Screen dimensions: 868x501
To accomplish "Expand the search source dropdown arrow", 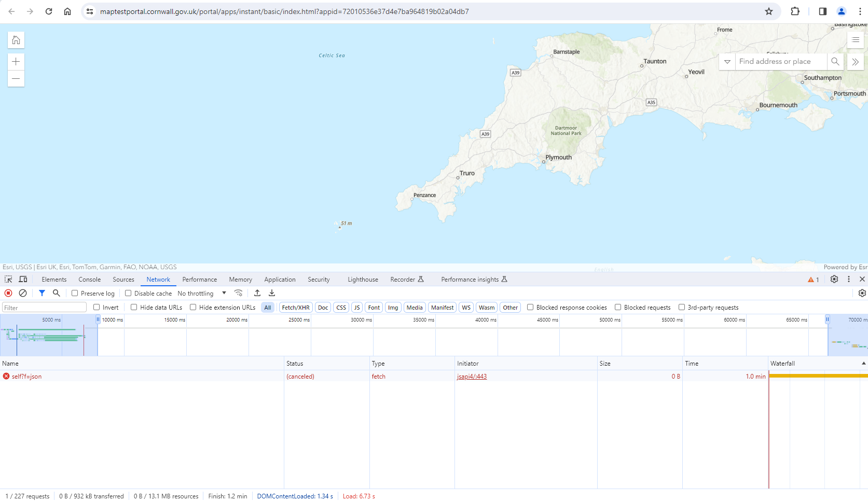I will (x=727, y=62).
